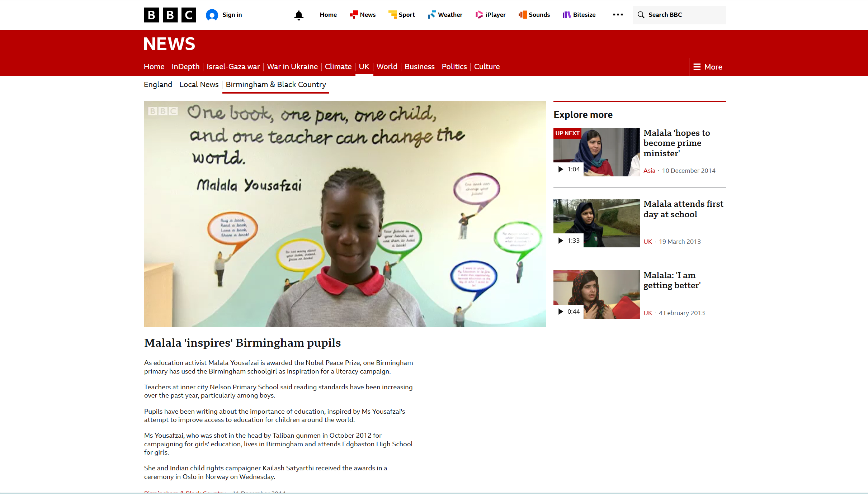Open Sounds from the header
Image resolution: width=868 pixels, height=494 pixels.
(534, 15)
